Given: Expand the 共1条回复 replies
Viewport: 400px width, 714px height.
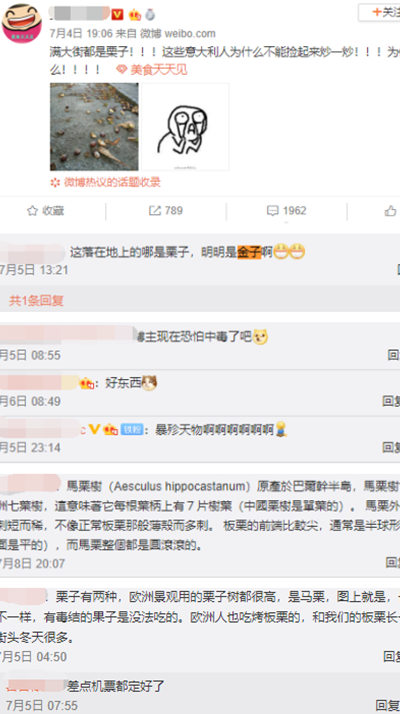Looking at the screenshot, I should click(x=36, y=301).
